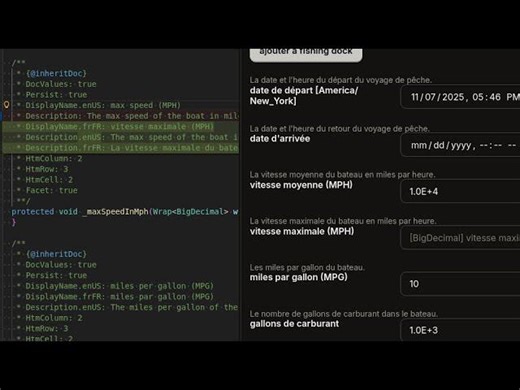This screenshot has width=520, height=390.
Task: Click the '_maxSpeedInMph' method name
Action: point(115,212)
